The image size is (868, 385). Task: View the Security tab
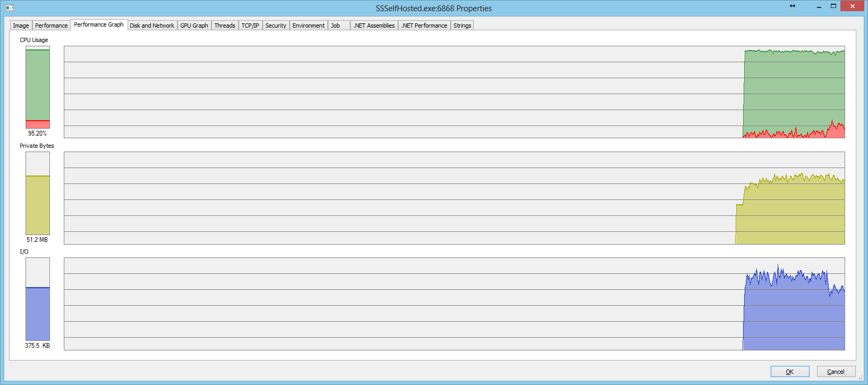[x=275, y=26]
